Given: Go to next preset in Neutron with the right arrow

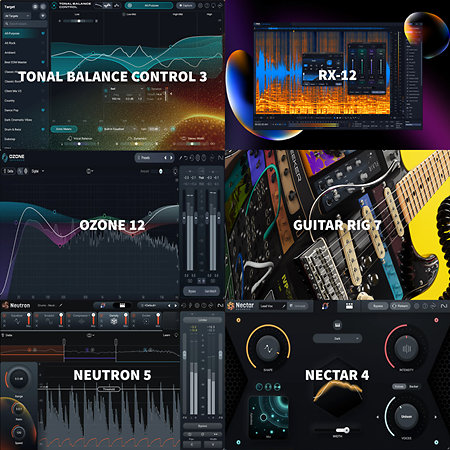Looking at the screenshot, I should tap(175, 305).
